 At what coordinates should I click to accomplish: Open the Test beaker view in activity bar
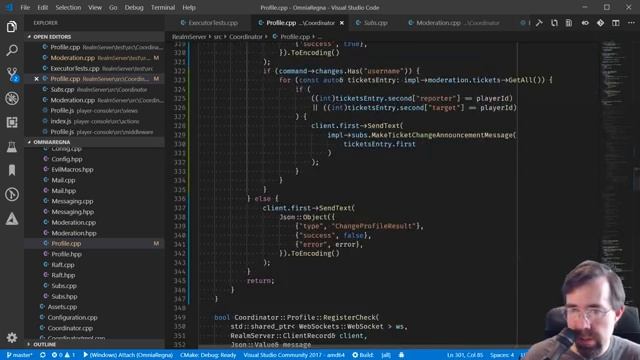12,147
